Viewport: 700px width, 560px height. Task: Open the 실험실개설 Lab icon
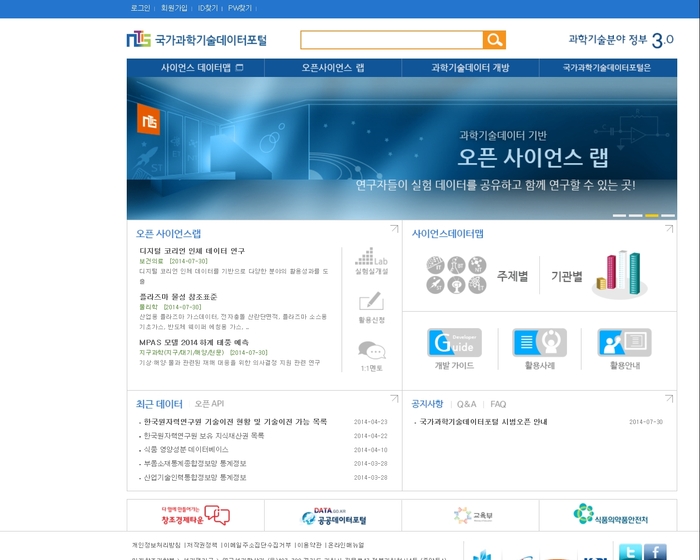(x=371, y=260)
